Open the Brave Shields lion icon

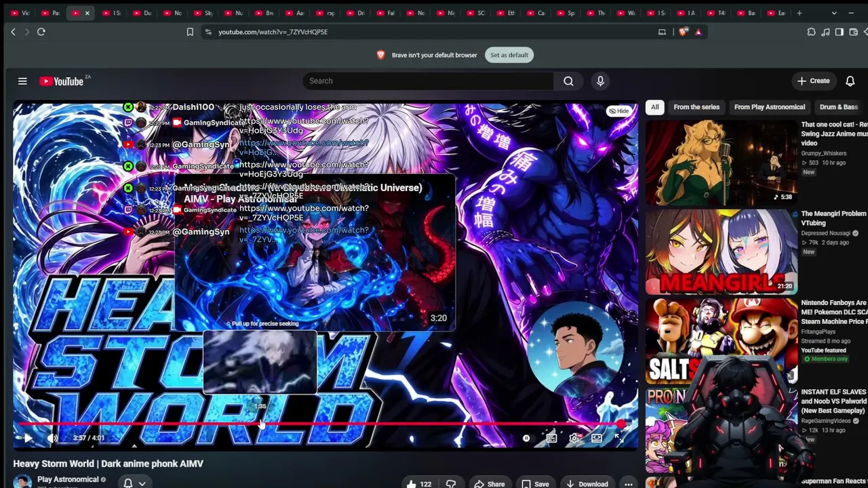[683, 32]
